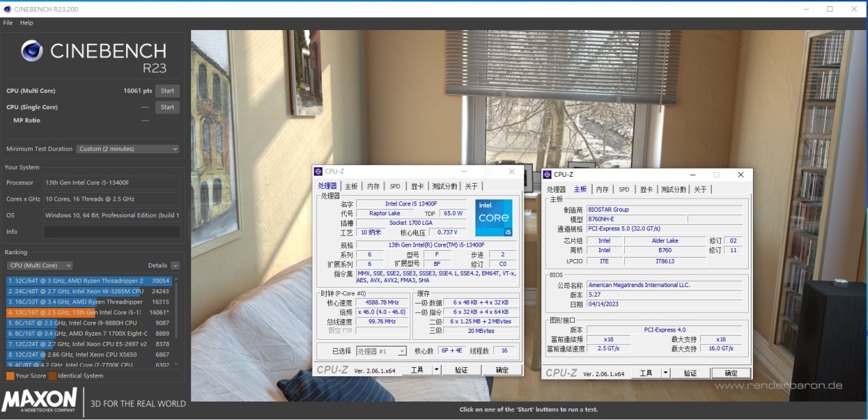Viewport: 868px width, 420px height.
Task: Select the 16C/32T AMD Ryzen Threadripper ranking row
Action: coord(89,301)
